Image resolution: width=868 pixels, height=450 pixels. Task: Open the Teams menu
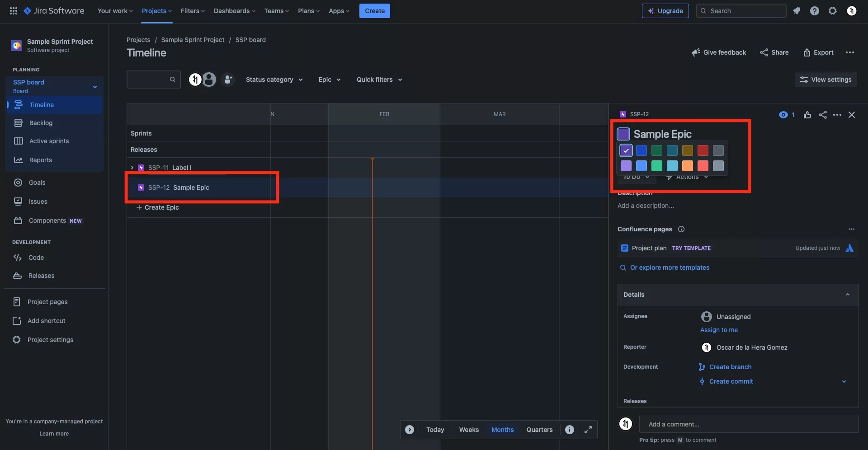[x=277, y=11]
